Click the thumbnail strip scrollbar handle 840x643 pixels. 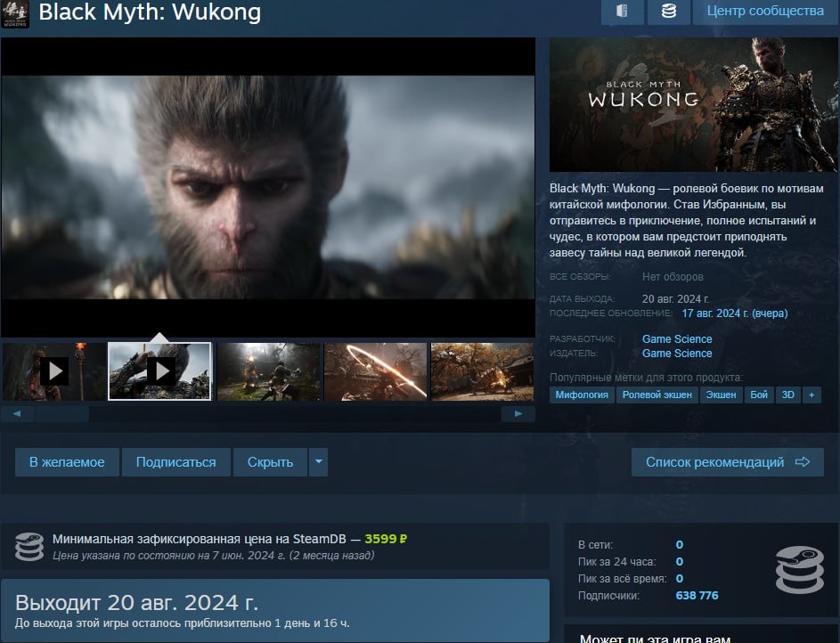click(x=62, y=414)
